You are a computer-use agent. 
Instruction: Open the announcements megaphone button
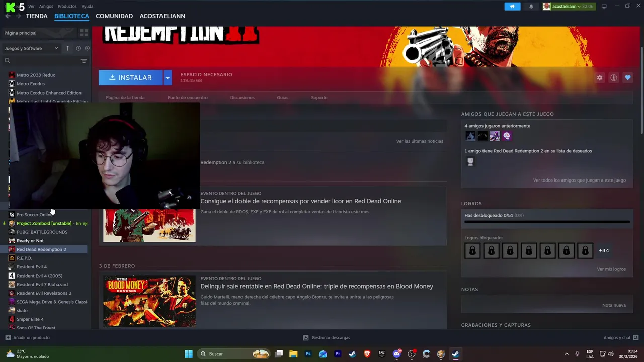point(512,6)
